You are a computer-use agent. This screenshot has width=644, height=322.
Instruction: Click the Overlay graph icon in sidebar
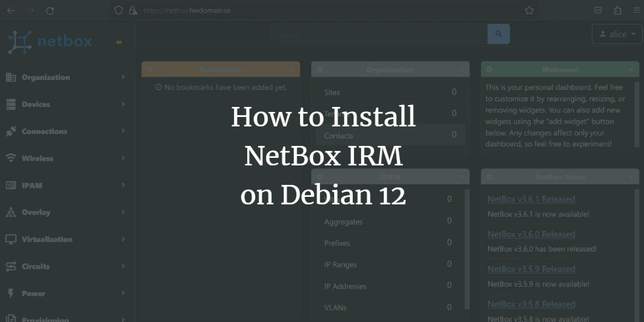[11, 213]
